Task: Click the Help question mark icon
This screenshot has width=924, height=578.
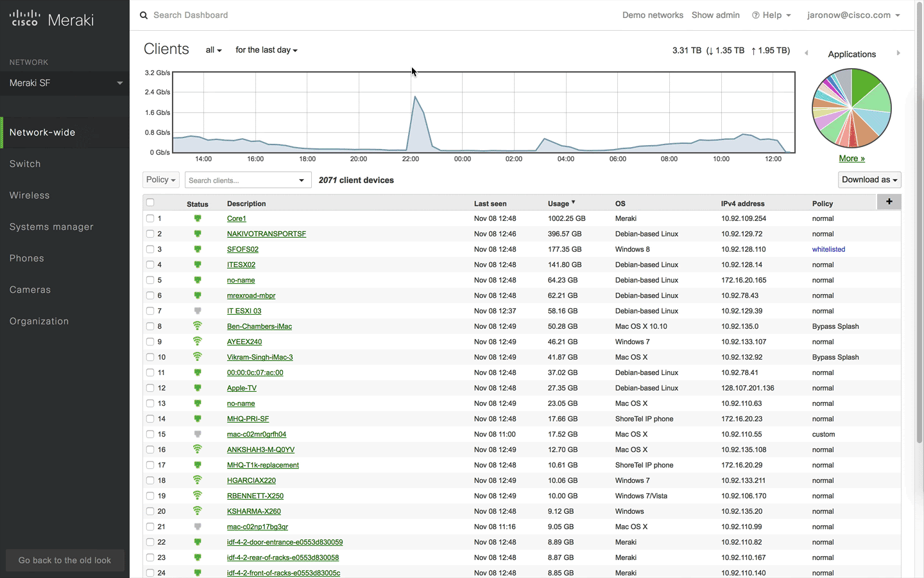Action: [x=756, y=15]
